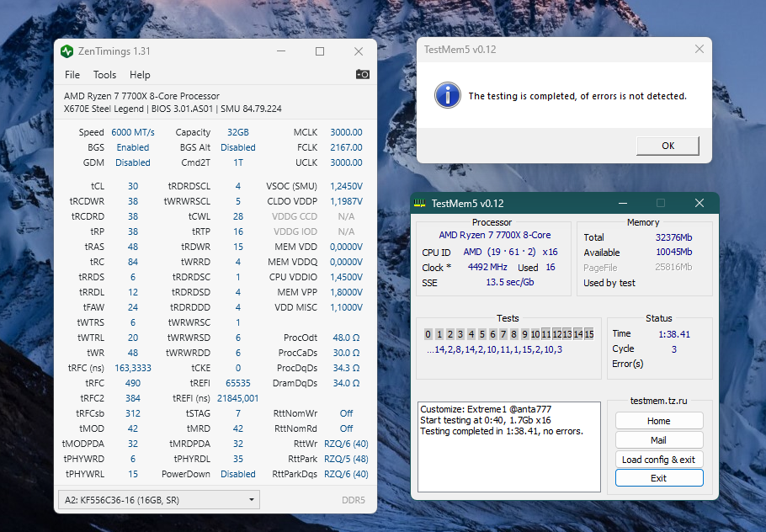766x532 pixels.
Task: Close the TestMem5 main window
Action: (x=699, y=203)
